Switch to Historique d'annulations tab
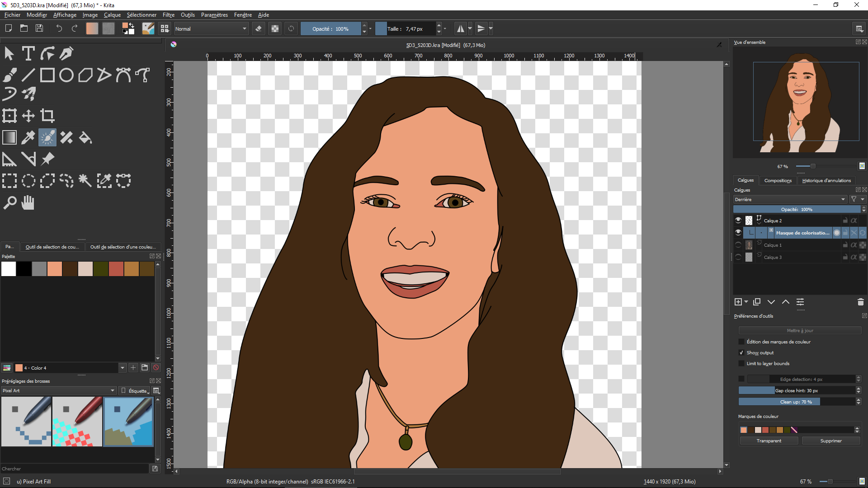868x488 pixels. coord(826,180)
